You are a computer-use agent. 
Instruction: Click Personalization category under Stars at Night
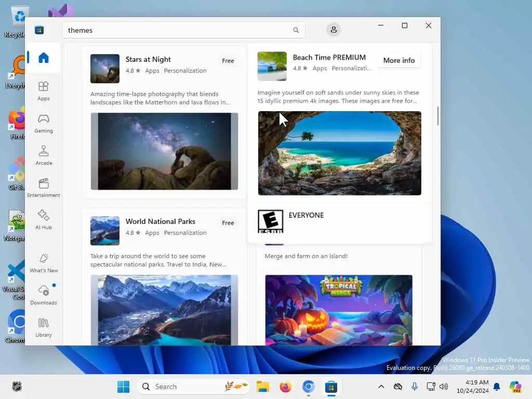[185, 71]
